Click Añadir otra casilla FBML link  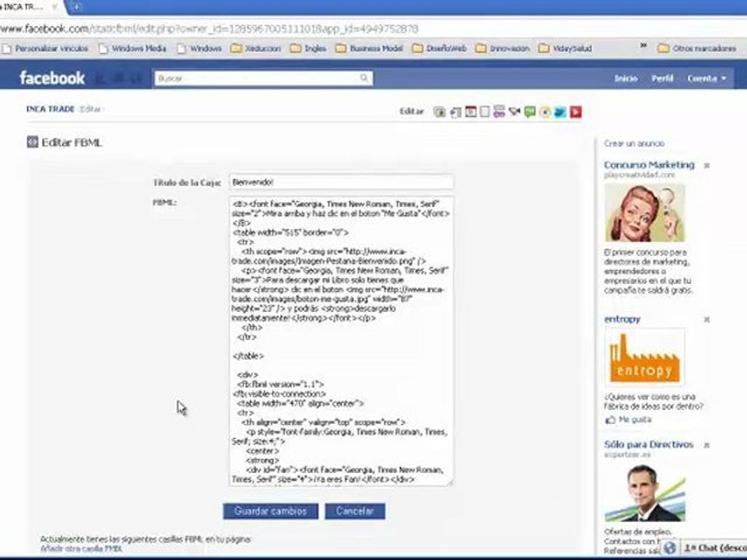pyautogui.click(x=81, y=548)
